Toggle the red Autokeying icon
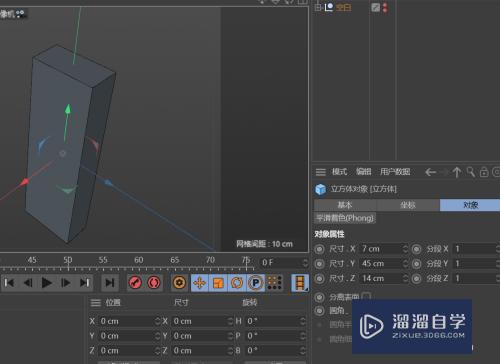 point(154,283)
